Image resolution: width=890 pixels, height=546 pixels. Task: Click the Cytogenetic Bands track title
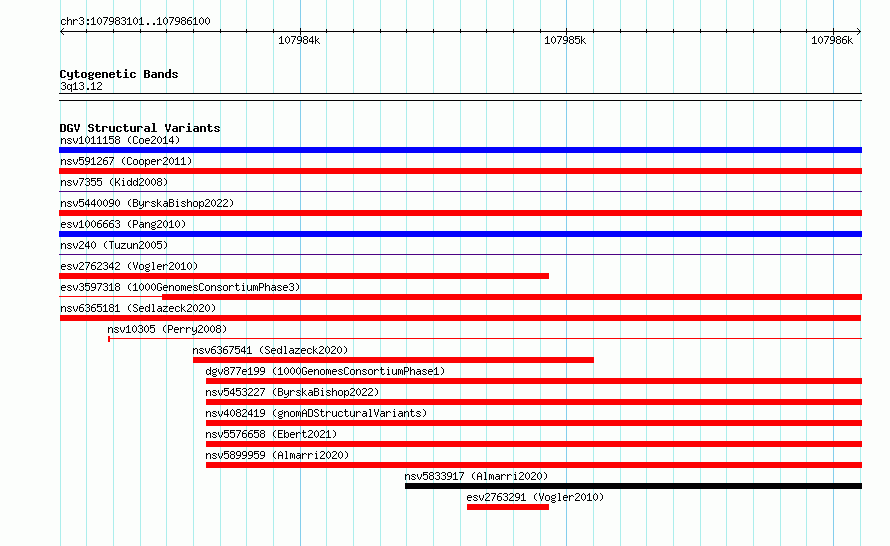pyautogui.click(x=119, y=74)
